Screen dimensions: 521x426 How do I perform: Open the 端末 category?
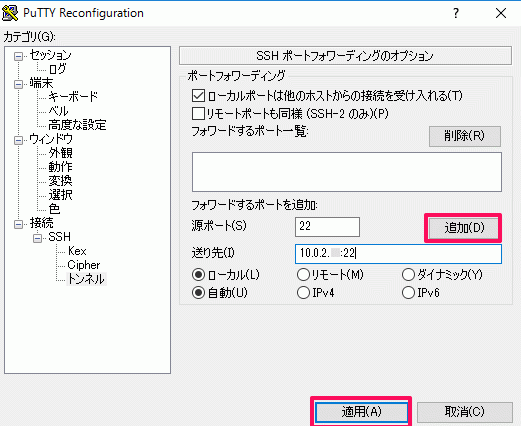pos(41,83)
